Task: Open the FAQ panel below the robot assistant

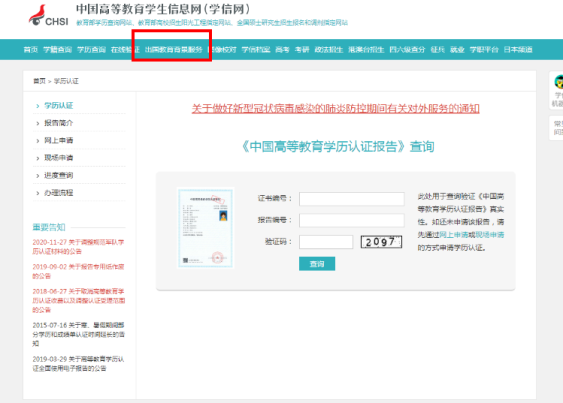Action: [x=557, y=128]
